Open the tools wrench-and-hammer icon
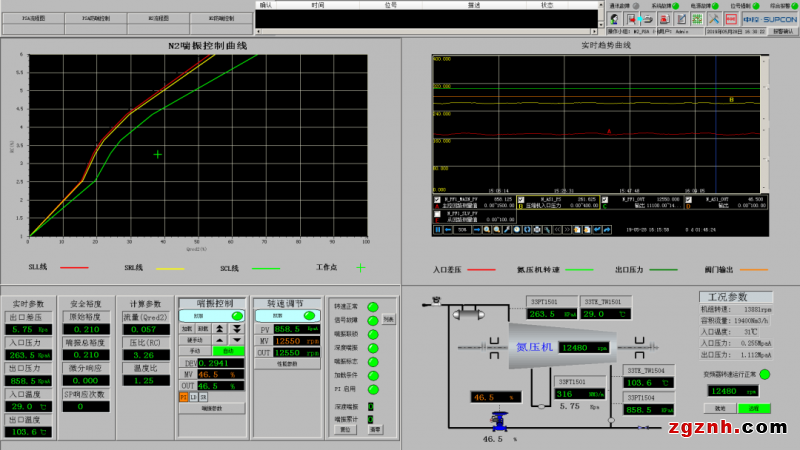Viewport: 800px width, 450px height. point(714,19)
